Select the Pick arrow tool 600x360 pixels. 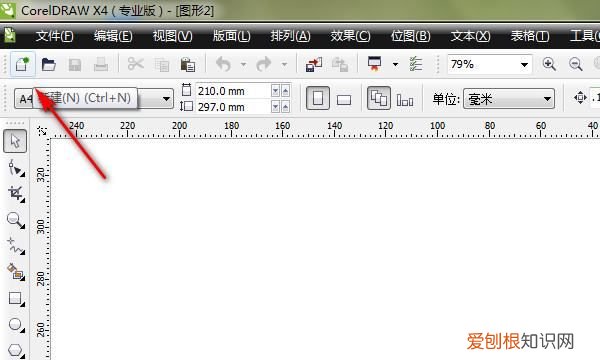pyautogui.click(x=15, y=141)
